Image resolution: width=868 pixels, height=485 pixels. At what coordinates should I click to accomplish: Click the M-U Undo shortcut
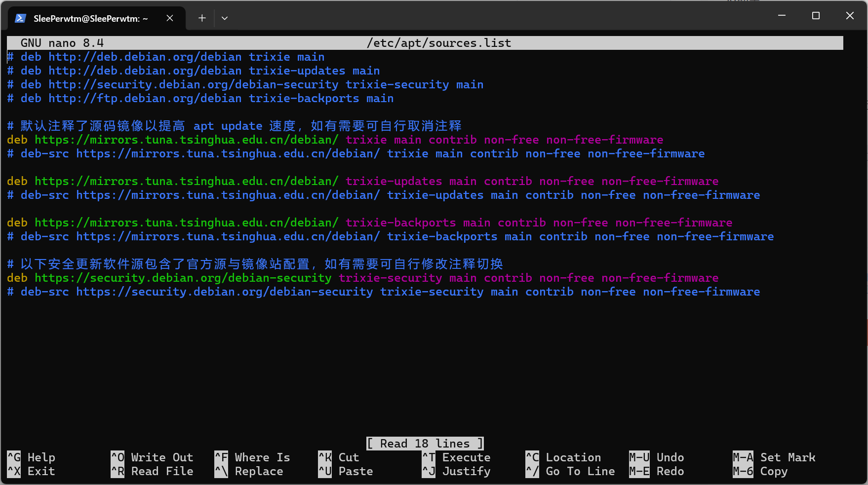657,457
